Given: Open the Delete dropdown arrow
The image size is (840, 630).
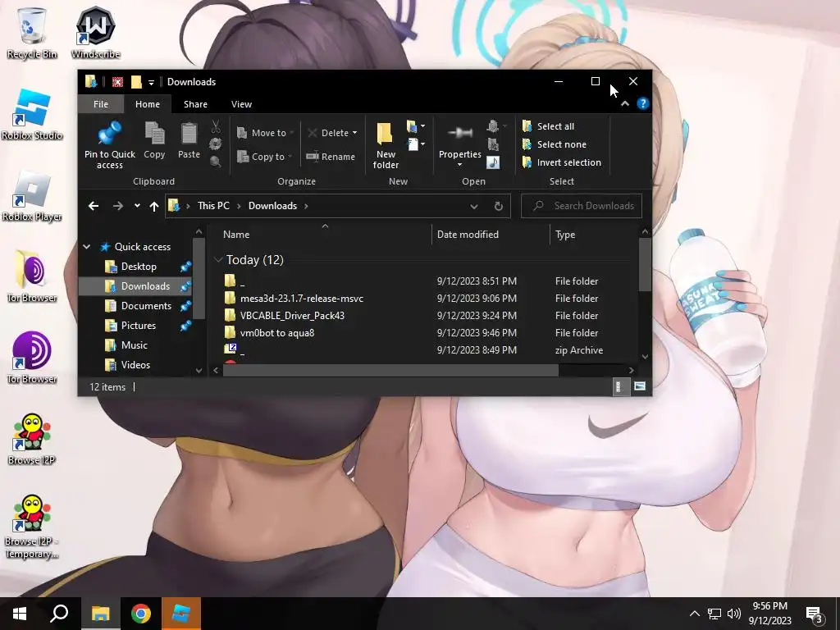Looking at the screenshot, I should click(x=354, y=133).
